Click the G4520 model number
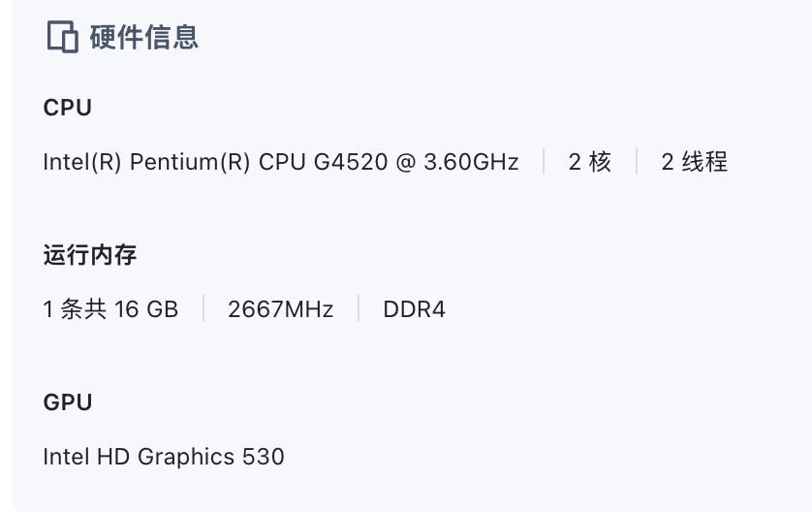Image resolution: width=812 pixels, height=512 pixels. [351, 162]
